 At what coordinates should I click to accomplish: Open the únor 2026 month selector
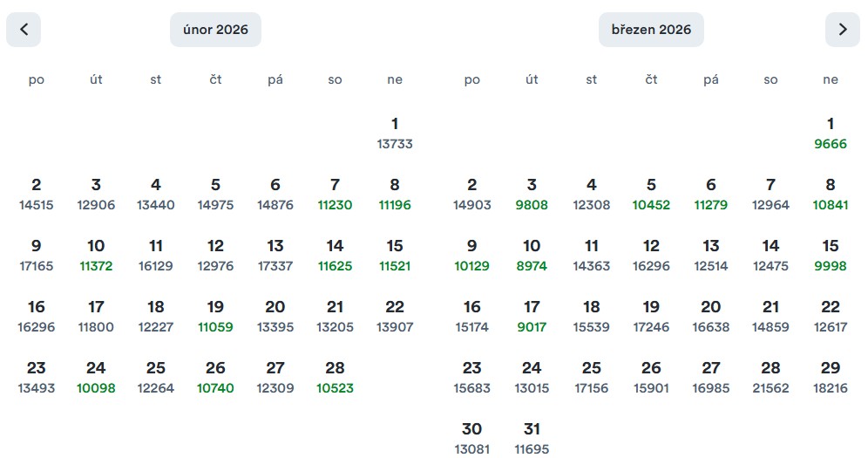point(215,30)
